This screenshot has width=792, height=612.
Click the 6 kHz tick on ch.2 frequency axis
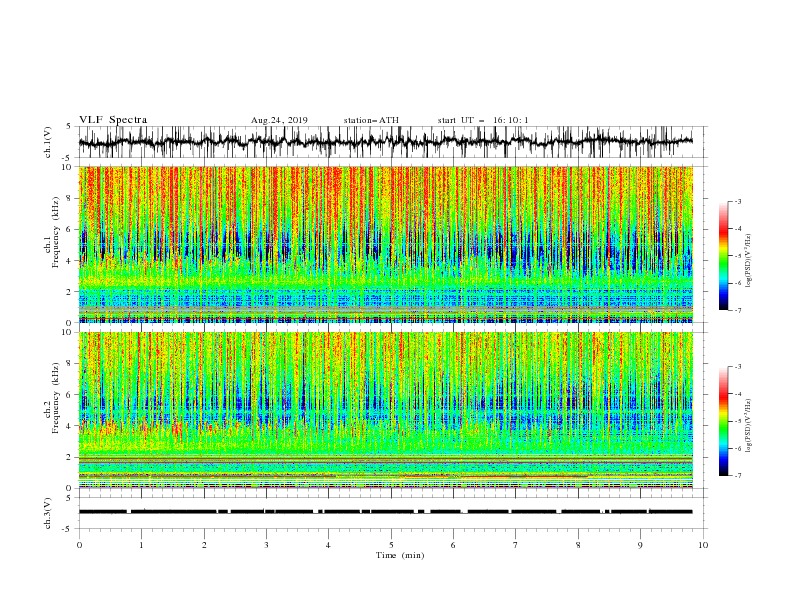70,394
